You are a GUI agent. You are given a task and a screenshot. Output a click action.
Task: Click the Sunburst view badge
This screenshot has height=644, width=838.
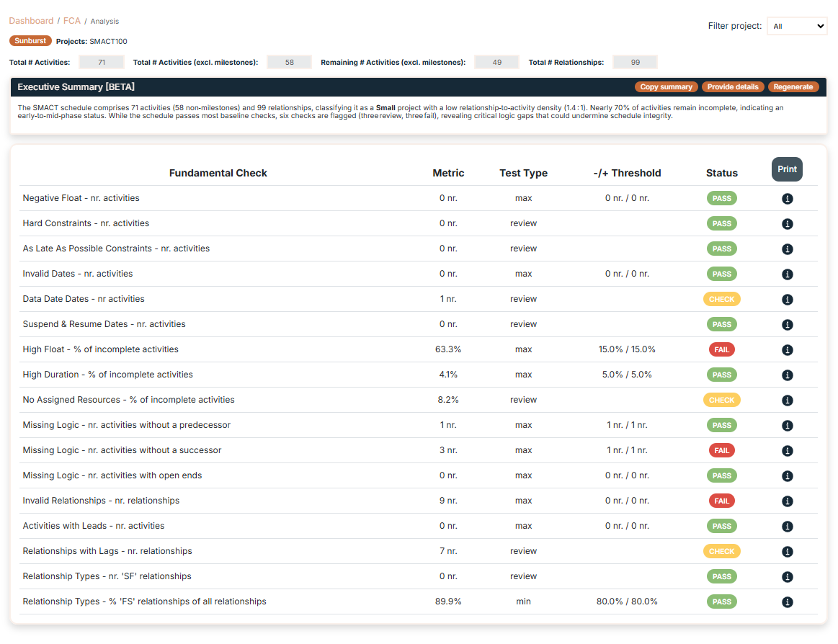[x=30, y=41]
